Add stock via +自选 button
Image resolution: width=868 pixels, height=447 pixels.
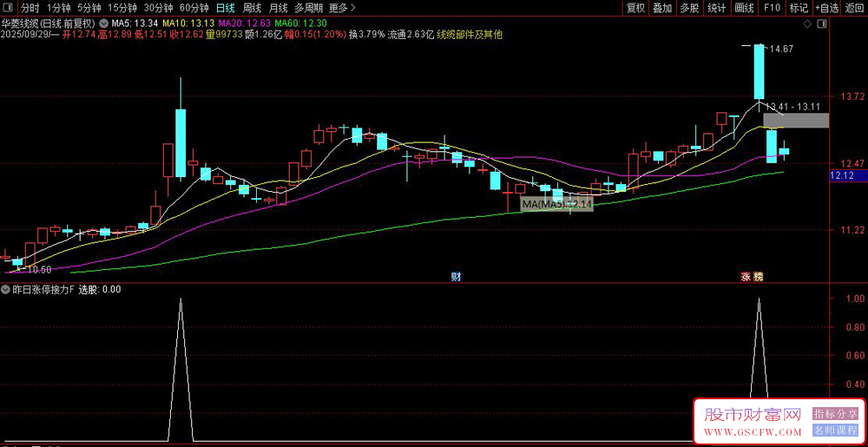click(826, 8)
